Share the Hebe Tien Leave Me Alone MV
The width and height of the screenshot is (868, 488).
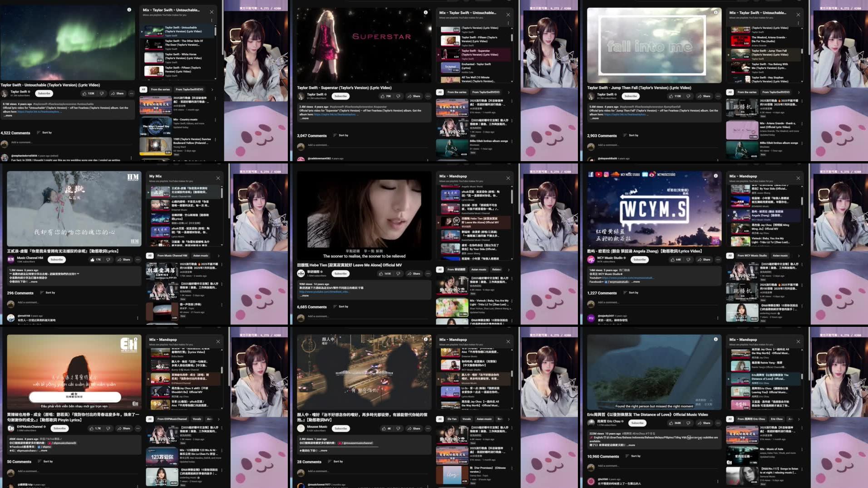click(414, 274)
